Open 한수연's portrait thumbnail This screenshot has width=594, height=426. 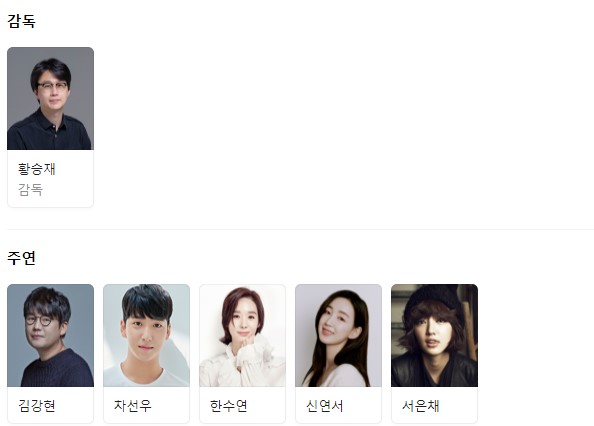[x=242, y=335]
